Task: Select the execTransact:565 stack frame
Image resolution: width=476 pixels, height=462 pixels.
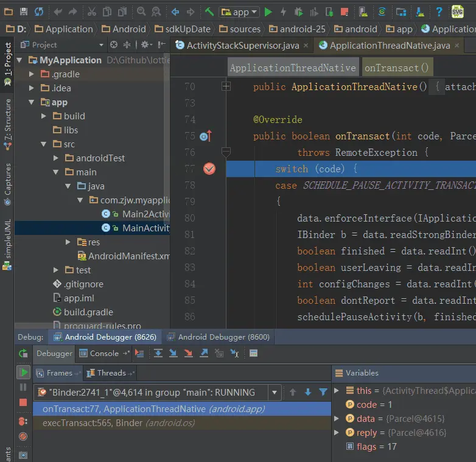Action: tap(92, 423)
